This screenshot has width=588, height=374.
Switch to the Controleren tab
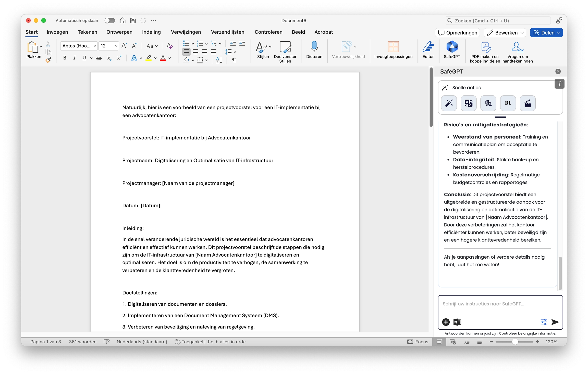pyautogui.click(x=268, y=32)
